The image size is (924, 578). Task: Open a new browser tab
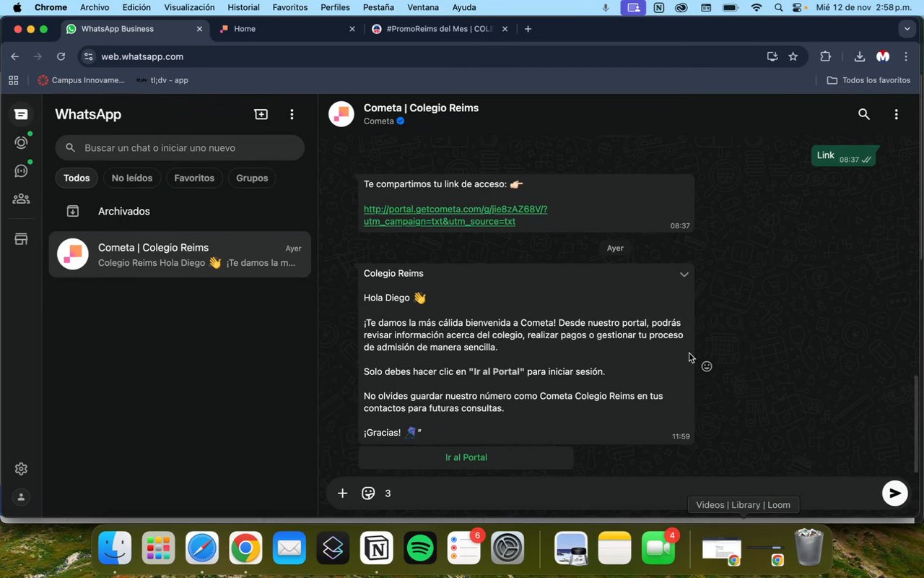point(528,29)
